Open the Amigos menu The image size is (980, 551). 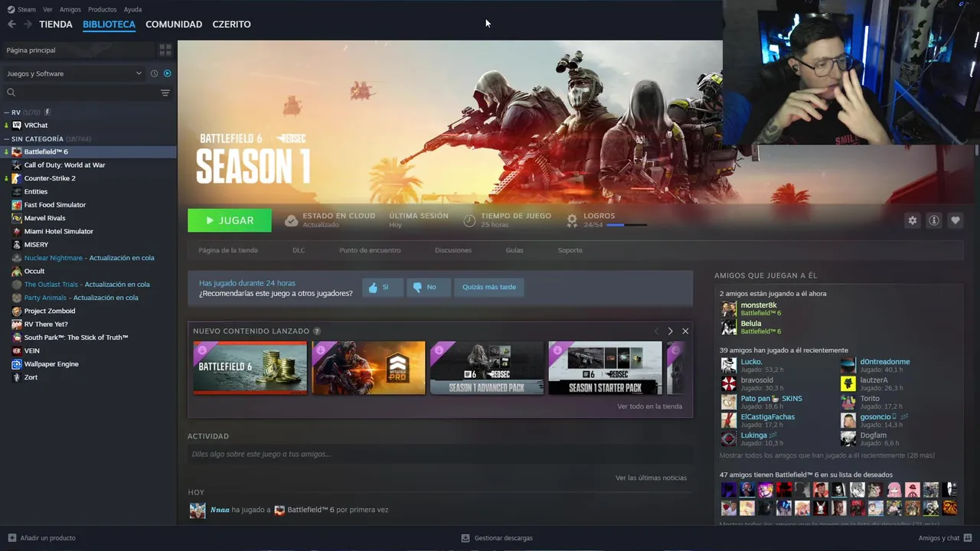70,9
